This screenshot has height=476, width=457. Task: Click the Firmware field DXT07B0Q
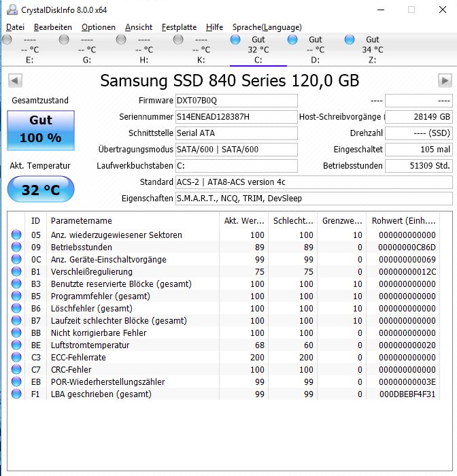[236, 101]
